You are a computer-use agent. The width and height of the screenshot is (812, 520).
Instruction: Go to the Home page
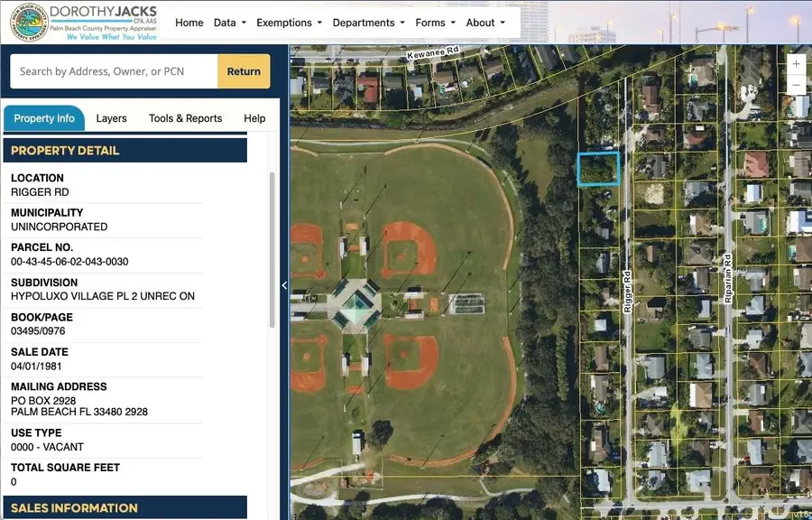click(x=189, y=23)
